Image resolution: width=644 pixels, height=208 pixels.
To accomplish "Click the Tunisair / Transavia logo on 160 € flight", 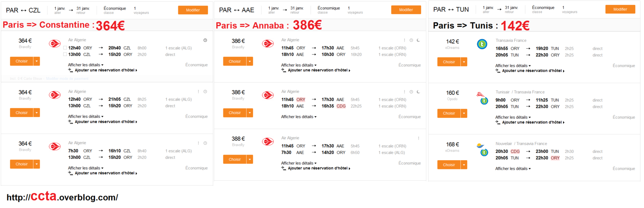I will 482,98.
